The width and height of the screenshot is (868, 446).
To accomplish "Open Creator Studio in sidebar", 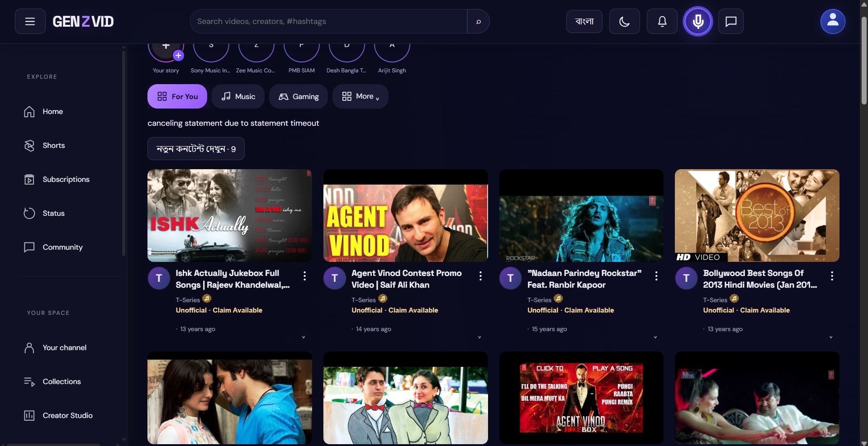I will coord(70,416).
